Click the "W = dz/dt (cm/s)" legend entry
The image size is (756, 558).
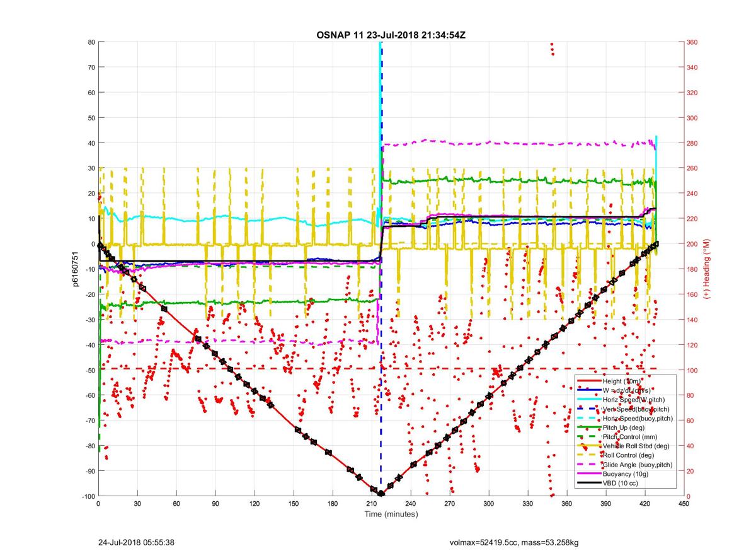(627, 390)
